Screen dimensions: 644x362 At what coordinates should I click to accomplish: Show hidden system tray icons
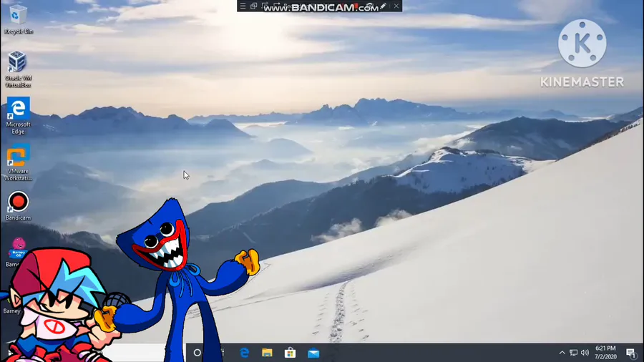[562, 353]
